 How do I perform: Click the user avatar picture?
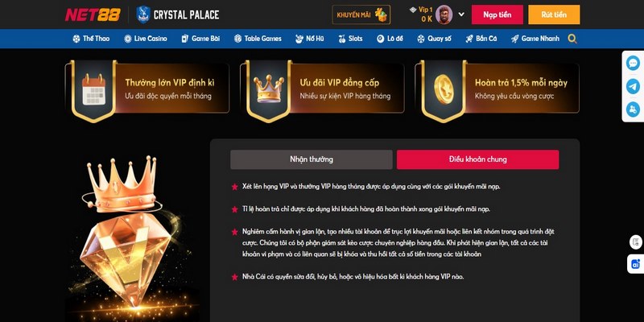(444, 14)
